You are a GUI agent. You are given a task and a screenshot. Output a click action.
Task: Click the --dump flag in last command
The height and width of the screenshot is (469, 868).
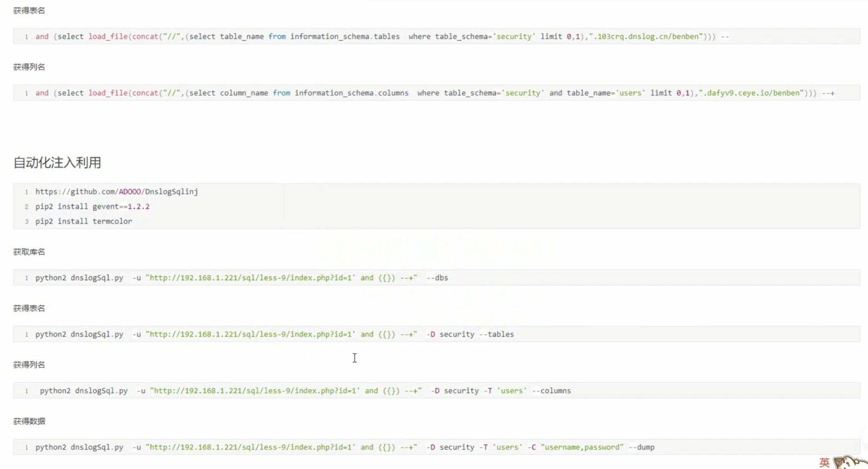(x=641, y=447)
